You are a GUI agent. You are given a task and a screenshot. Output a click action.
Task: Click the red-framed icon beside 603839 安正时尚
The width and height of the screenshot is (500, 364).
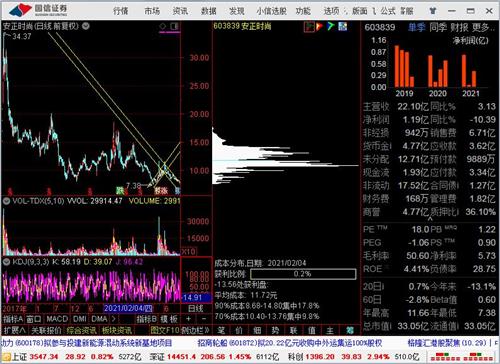click(x=309, y=26)
